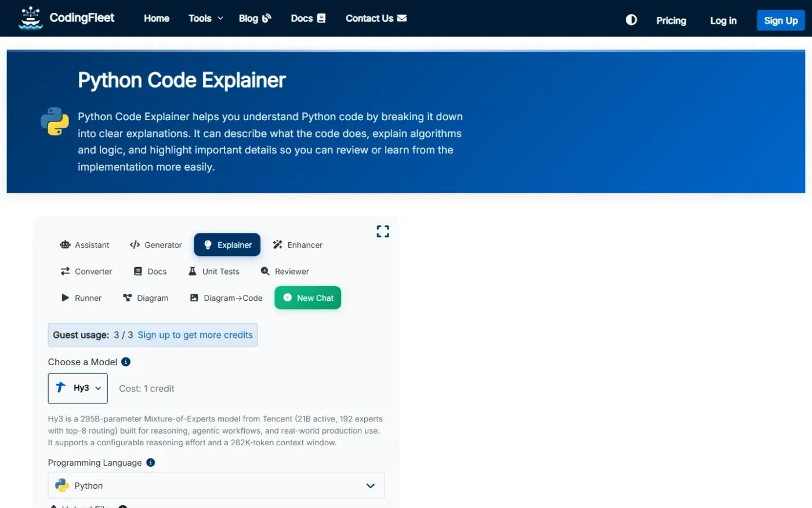Click the Unit Tests flask icon

coord(193,271)
